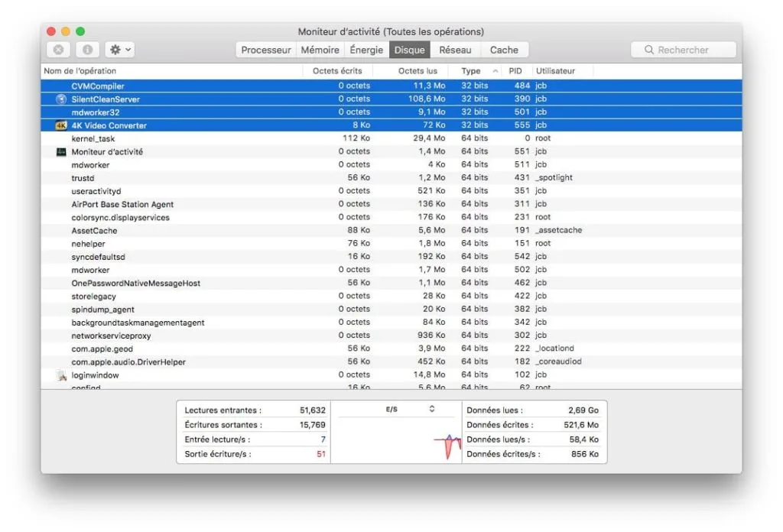The width and height of the screenshot is (783, 532).
Task: Click the _locationd user cell
Action: pyautogui.click(x=554, y=349)
